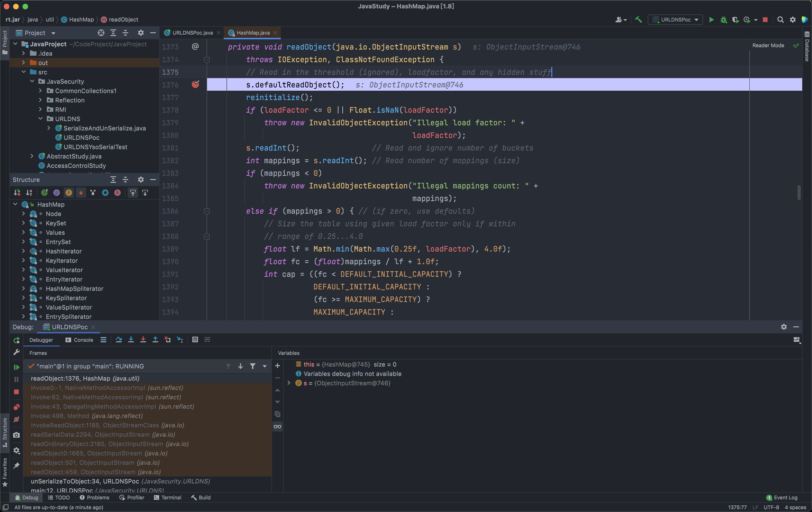This screenshot has width=812, height=512.
Task: Pin the debug tab with the pin icon
Action: point(16,465)
